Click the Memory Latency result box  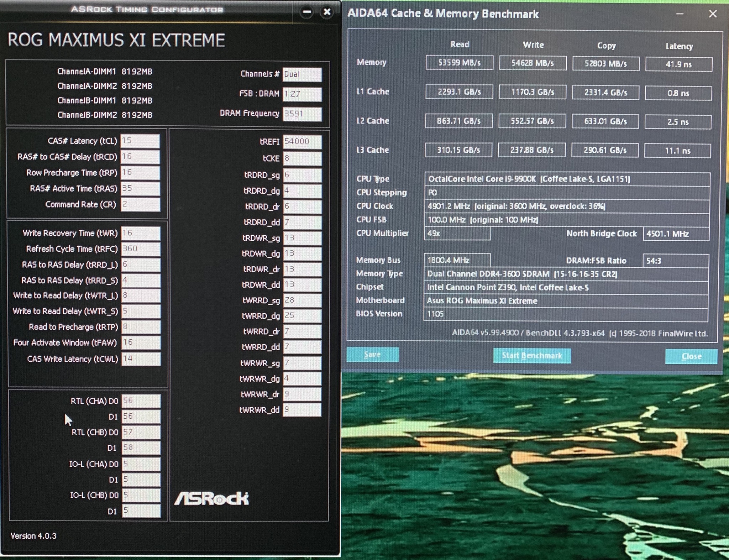(x=678, y=64)
